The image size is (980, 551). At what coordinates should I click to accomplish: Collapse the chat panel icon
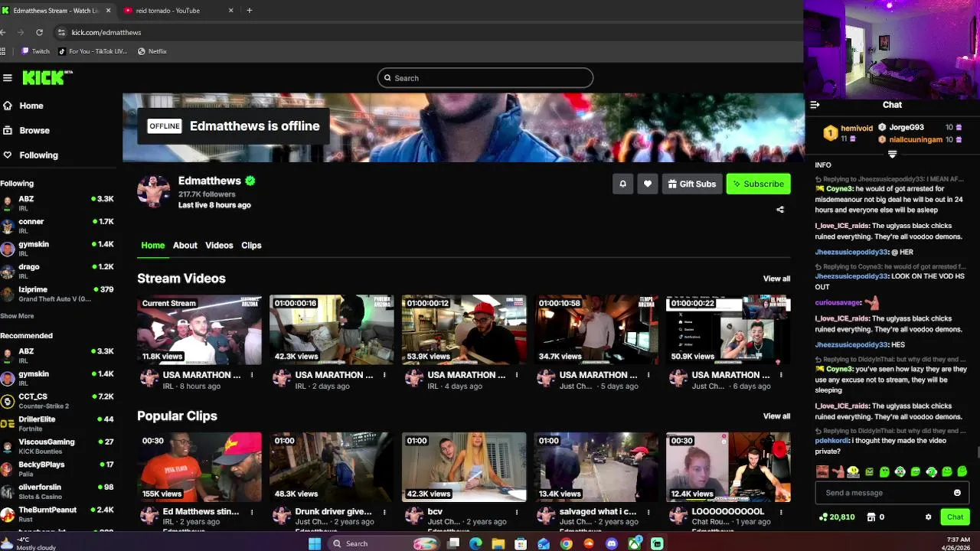(x=815, y=105)
